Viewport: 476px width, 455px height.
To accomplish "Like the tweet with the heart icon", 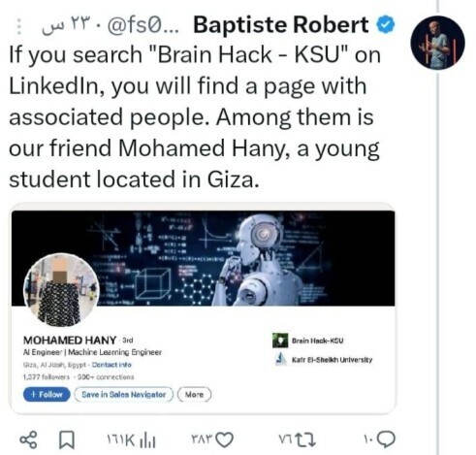I will point(224,439).
